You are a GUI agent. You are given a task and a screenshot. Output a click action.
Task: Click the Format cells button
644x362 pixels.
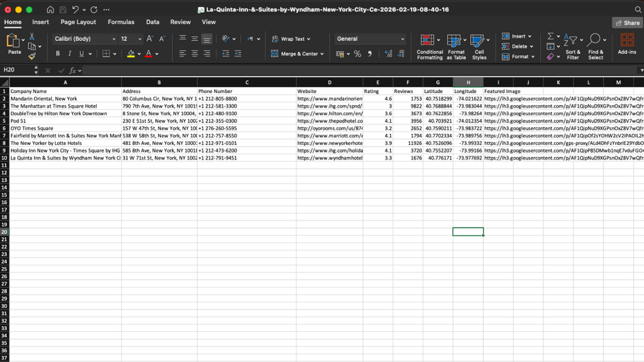518,56
